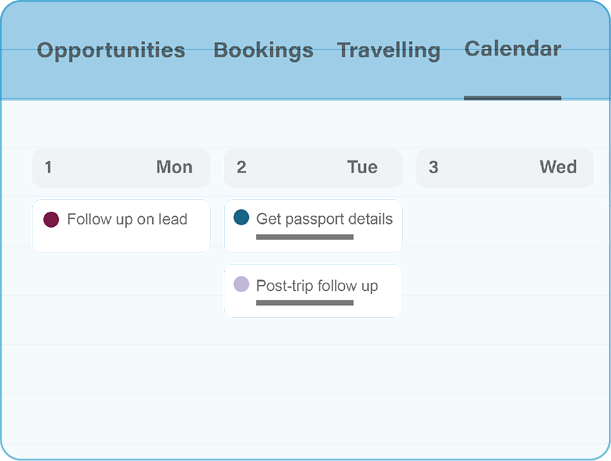The image size is (611, 461).
Task: Click the teal dot on Get passport details
Action: tap(241, 217)
